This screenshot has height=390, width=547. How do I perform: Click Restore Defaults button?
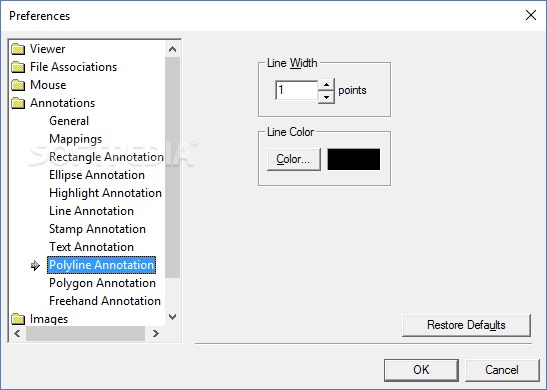(466, 325)
